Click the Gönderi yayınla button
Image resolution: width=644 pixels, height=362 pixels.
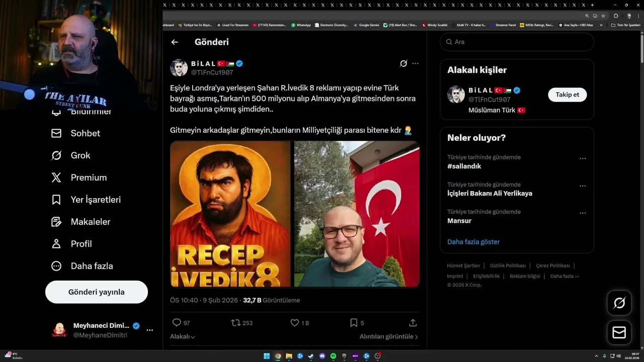[x=97, y=292]
